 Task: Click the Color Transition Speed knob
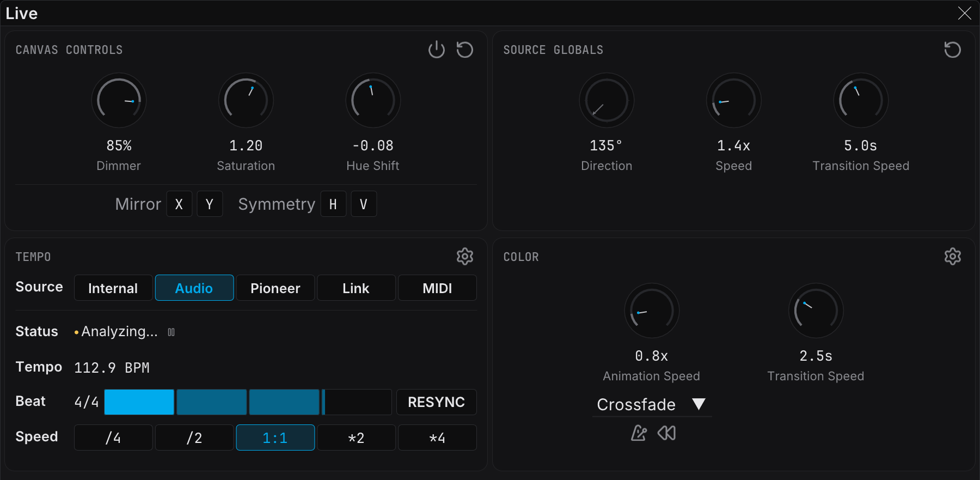816,311
